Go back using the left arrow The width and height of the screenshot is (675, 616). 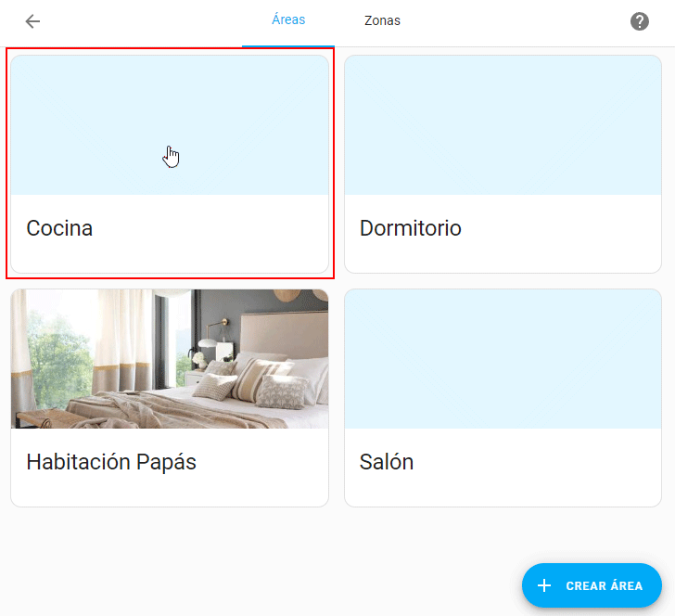click(33, 21)
